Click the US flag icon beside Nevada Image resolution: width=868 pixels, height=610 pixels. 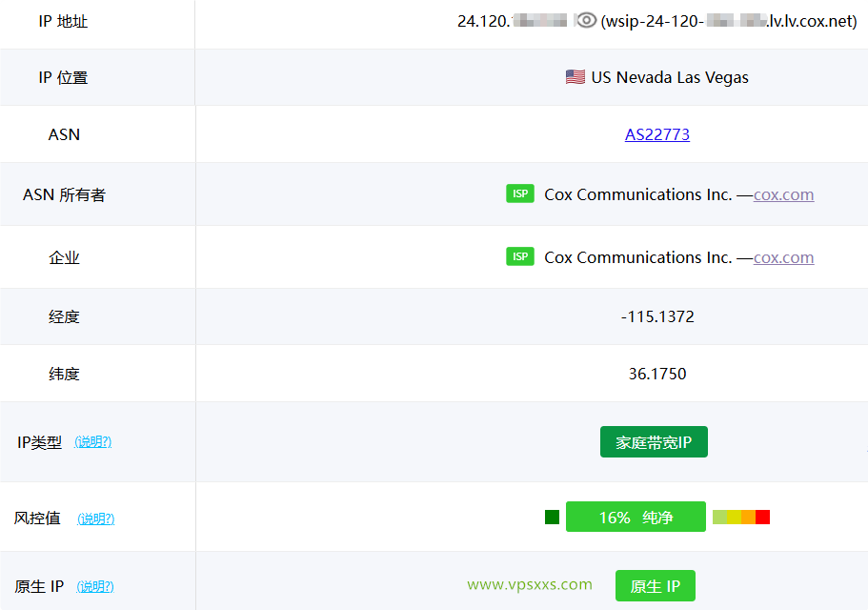coord(575,77)
